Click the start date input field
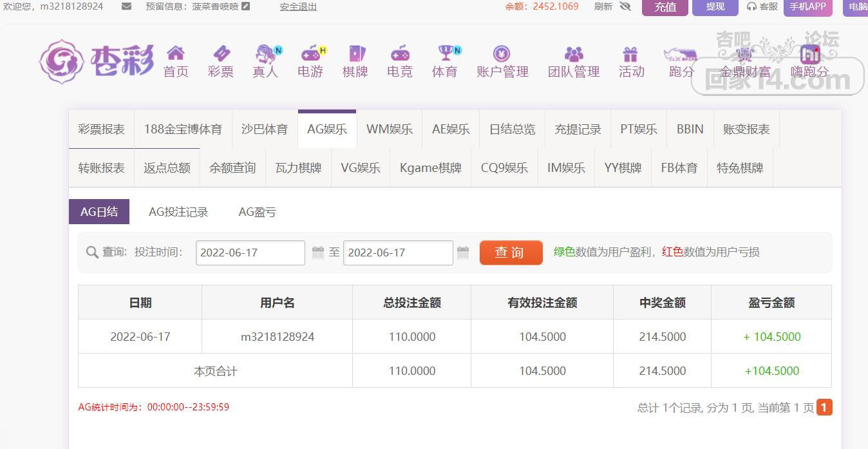The width and height of the screenshot is (868, 449). click(x=250, y=253)
